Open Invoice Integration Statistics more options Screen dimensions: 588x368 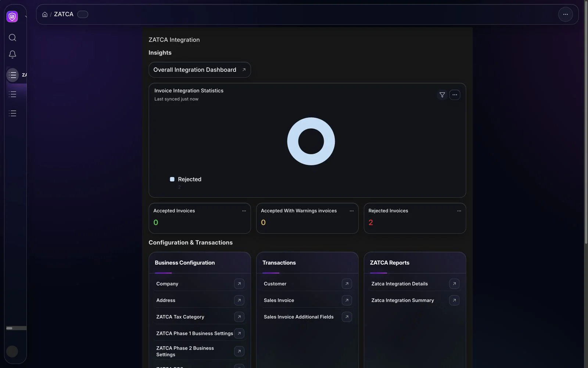(455, 95)
